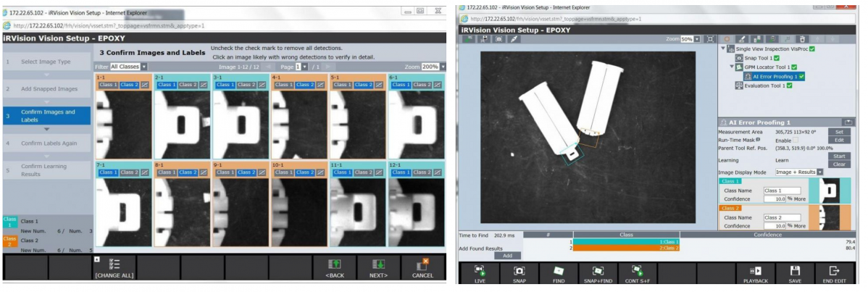Edit the Class 2 Confidence field
868x292 pixels.
point(775,226)
